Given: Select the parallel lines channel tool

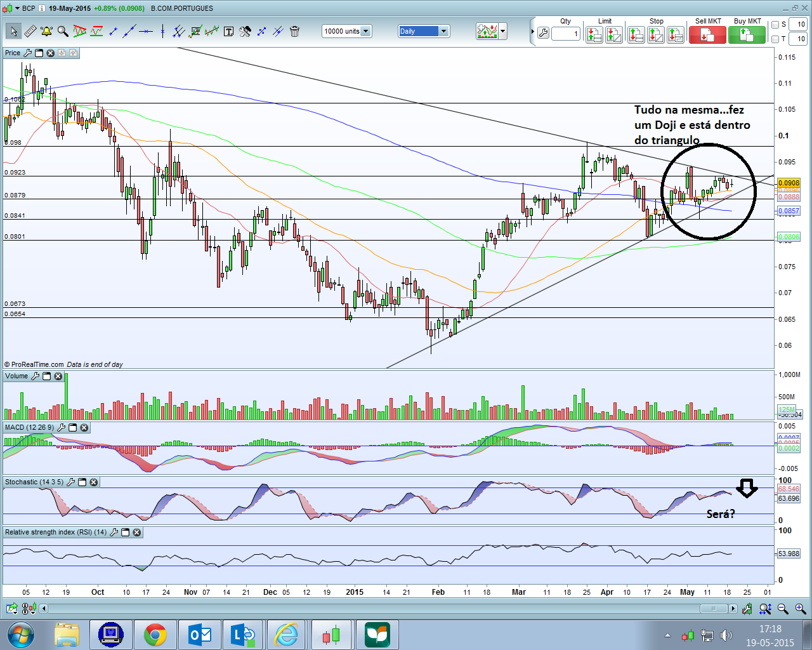Looking at the screenshot, I should 179,31.
